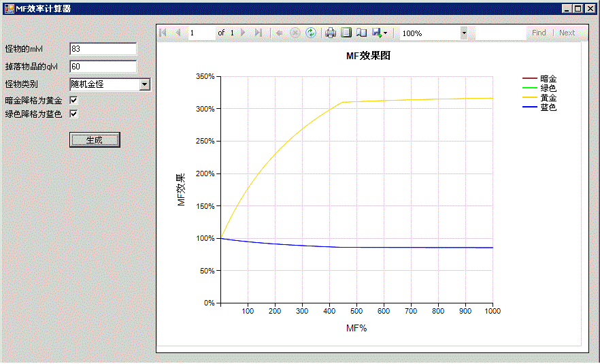The height and width of the screenshot is (364, 600).
Task: Click the Find link
Action: (539, 33)
